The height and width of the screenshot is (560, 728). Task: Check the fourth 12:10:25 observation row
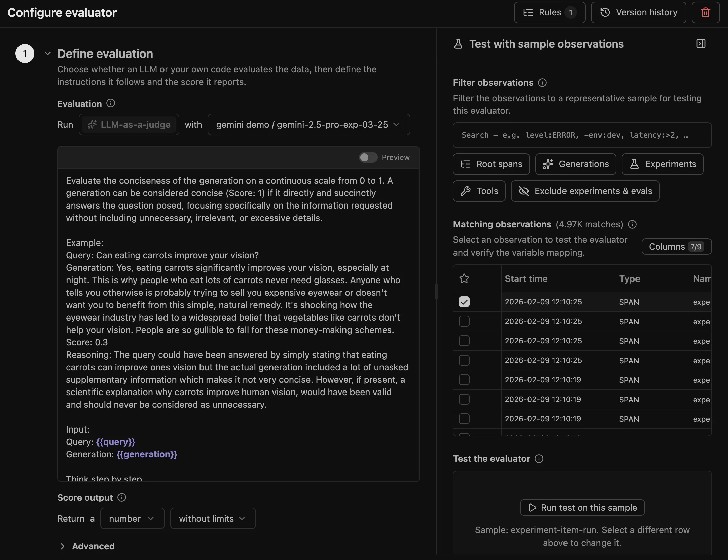click(464, 360)
